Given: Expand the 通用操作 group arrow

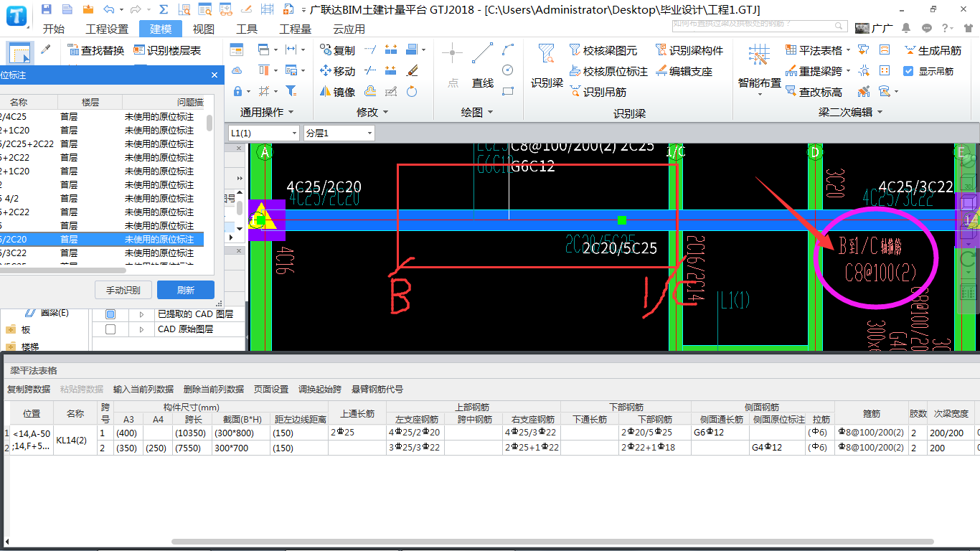Looking at the screenshot, I should pos(290,113).
